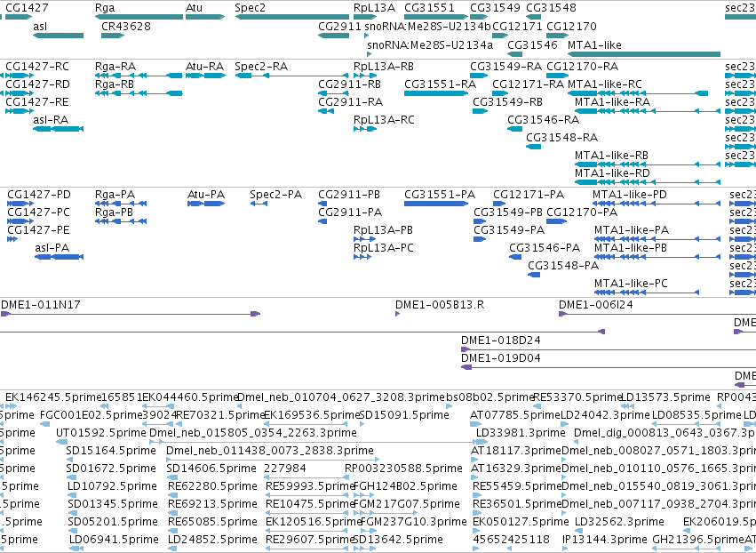Open the RpL13A-RC transcript label
Viewport: 756px width, 553px height.
coord(384,120)
